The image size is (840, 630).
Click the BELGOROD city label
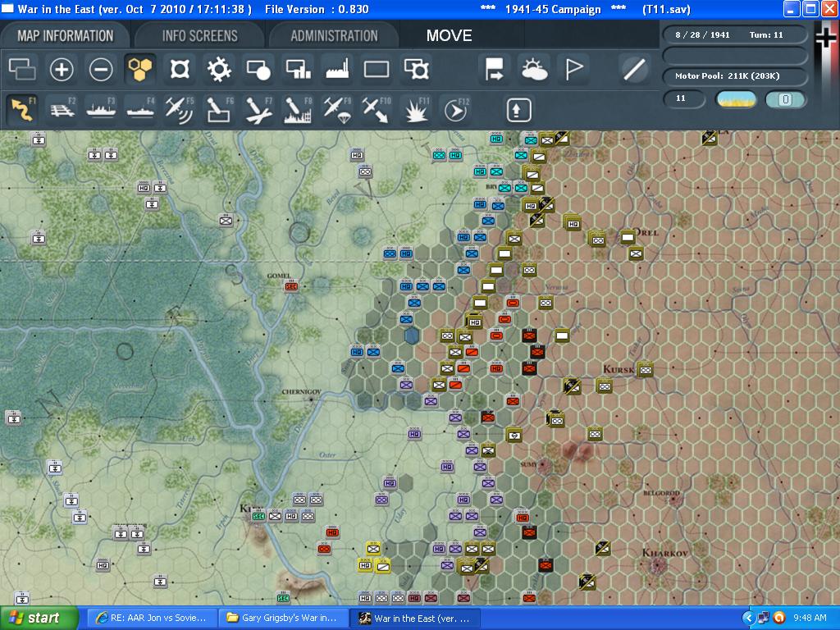click(x=662, y=493)
